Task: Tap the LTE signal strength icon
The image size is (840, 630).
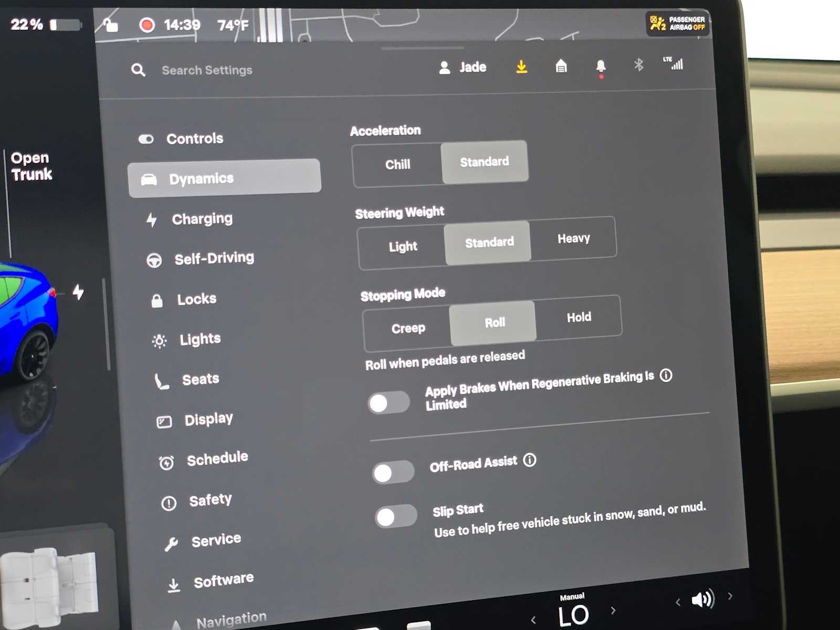Action: click(674, 63)
